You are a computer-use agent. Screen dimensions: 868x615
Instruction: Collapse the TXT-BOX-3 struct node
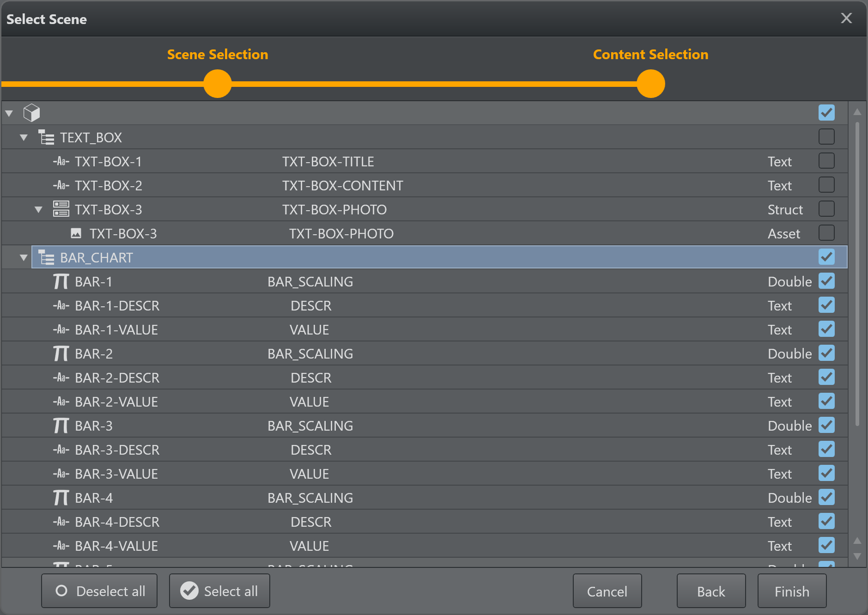[39, 209]
